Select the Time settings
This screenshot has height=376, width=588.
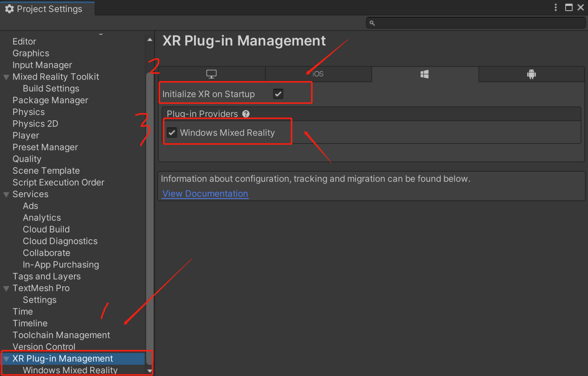click(x=23, y=312)
